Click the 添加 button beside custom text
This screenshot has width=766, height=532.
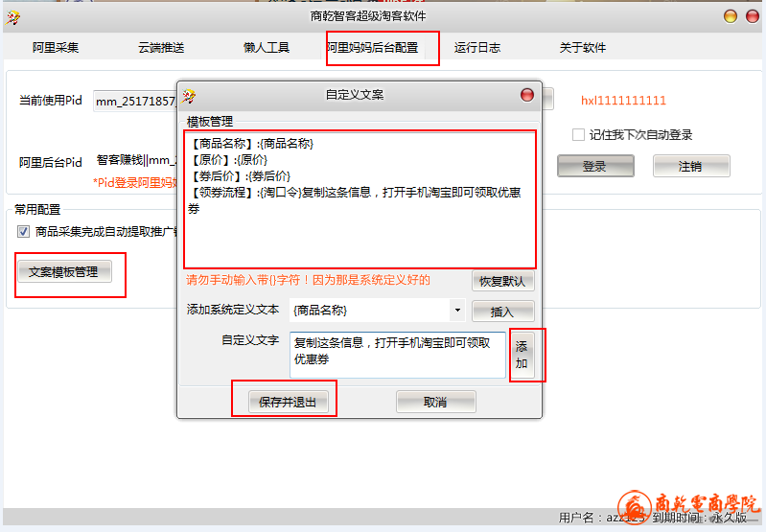coord(522,356)
